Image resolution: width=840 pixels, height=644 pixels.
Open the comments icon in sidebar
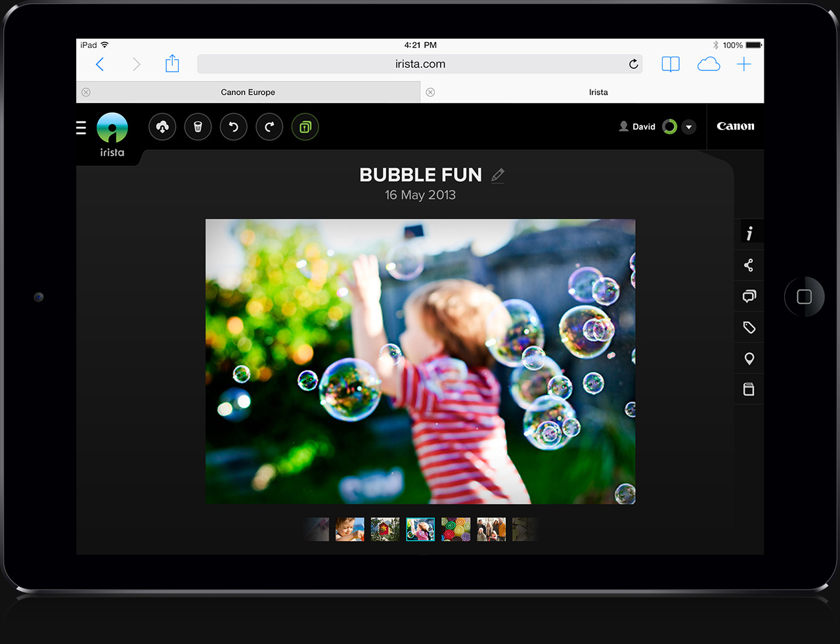pyautogui.click(x=749, y=296)
